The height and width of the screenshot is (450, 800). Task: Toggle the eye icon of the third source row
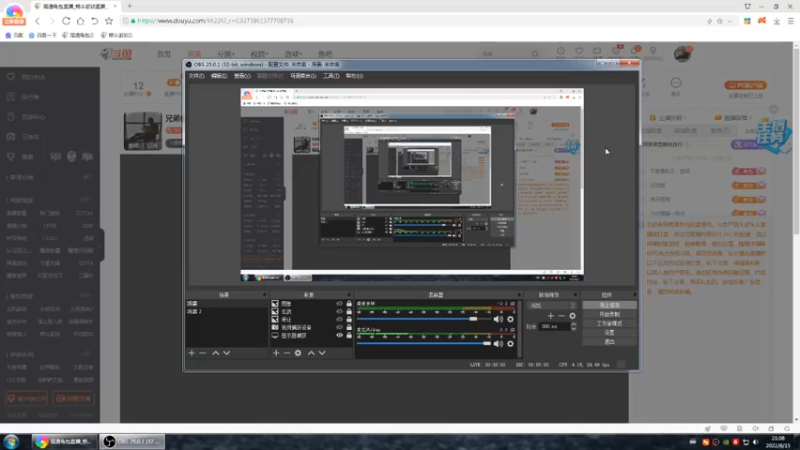[339, 319]
